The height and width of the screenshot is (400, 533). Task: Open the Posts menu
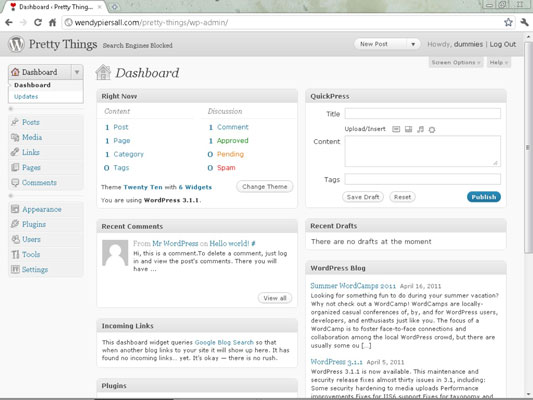coord(31,122)
